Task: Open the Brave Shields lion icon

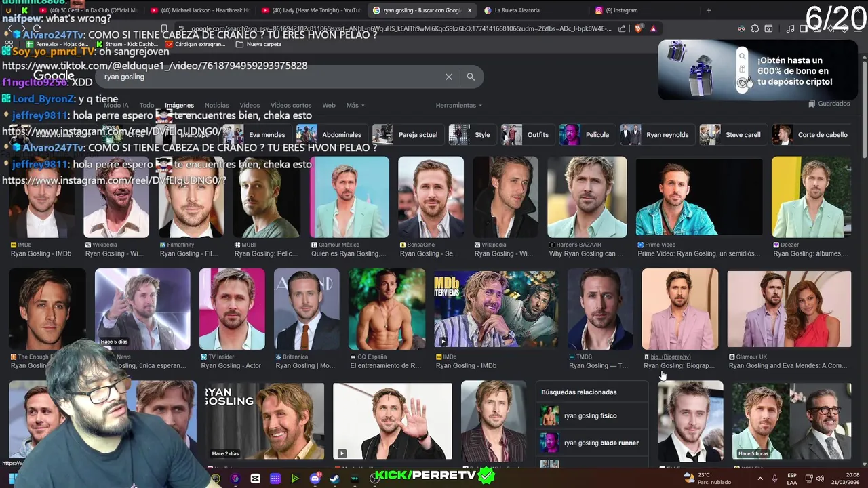Action: coord(639,28)
